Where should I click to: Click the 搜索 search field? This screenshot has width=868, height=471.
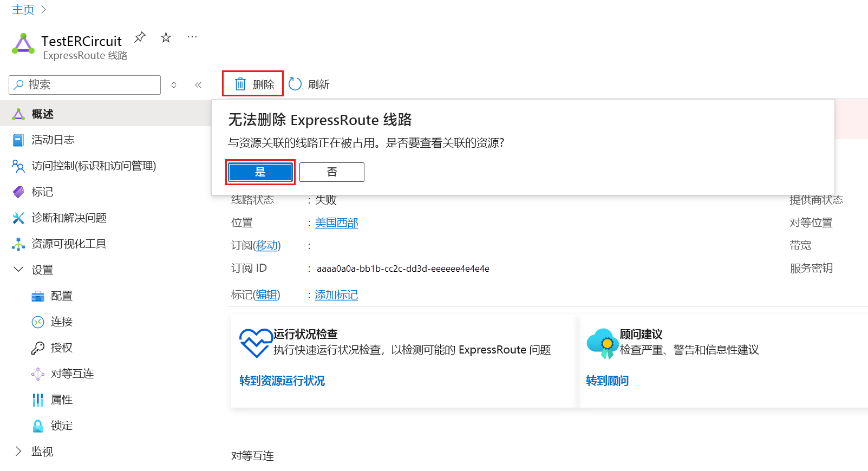tap(85, 85)
